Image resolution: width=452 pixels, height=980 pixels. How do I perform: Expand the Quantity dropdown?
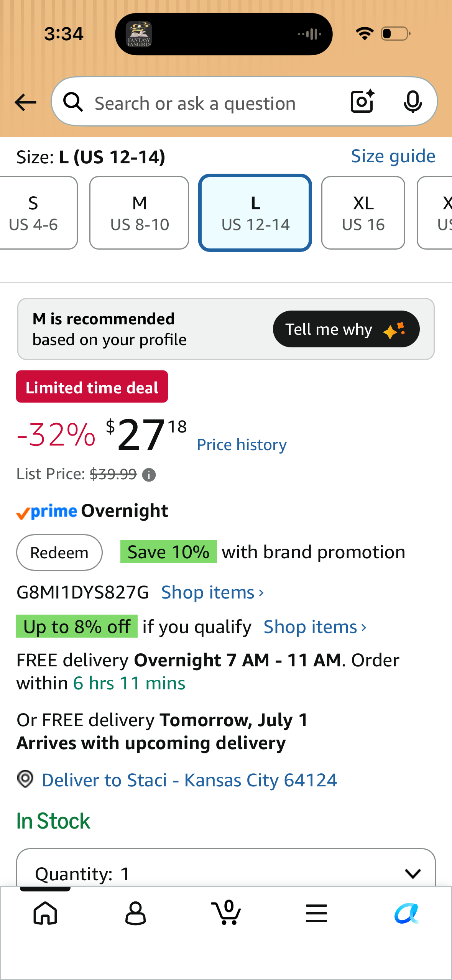pyautogui.click(x=226, y=868)
